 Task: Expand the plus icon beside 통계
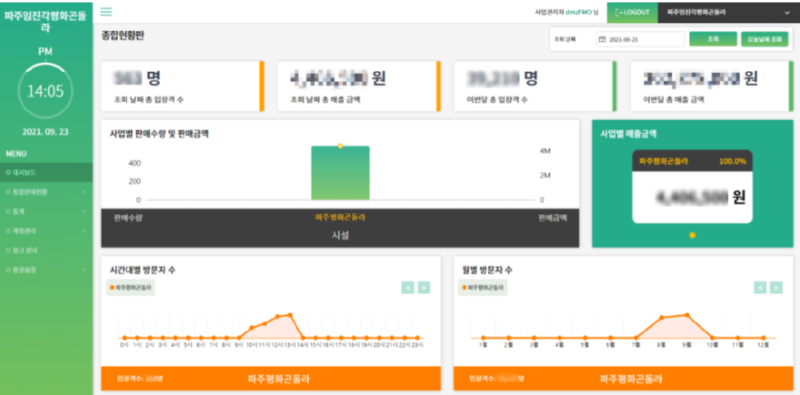(84, 211)
